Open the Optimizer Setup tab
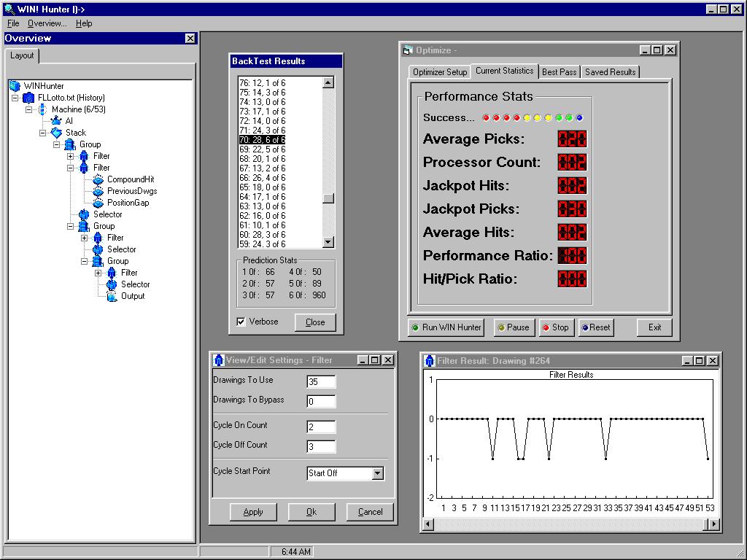This screenshot has height=560, width=747. 439,72
